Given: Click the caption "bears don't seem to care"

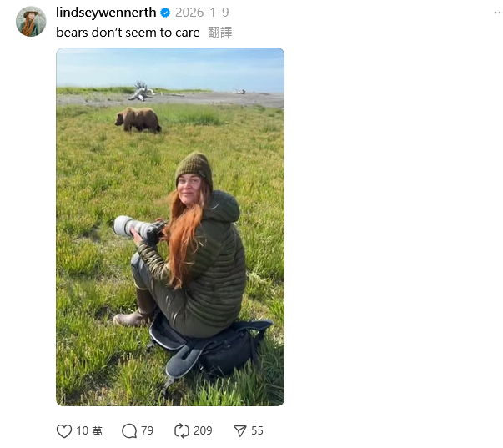Looking at the screenshot, I should 128,33.
